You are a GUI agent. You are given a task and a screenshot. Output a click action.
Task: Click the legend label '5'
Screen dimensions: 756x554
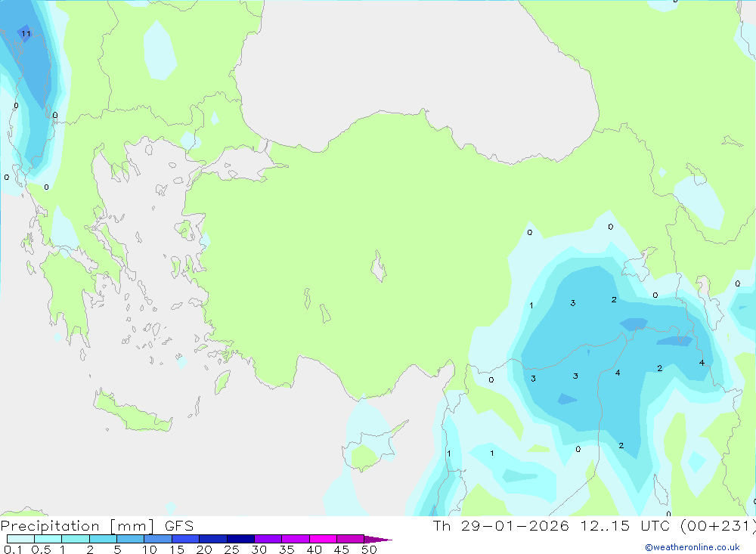point(117,549)
